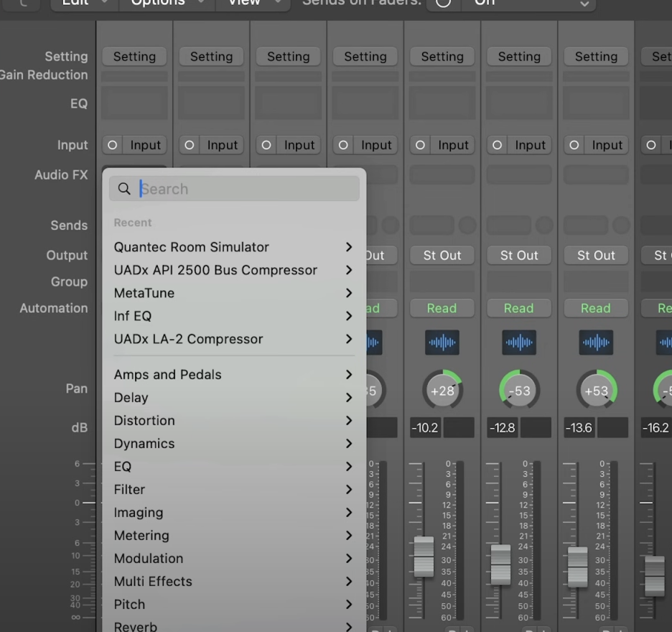The height and width of the screenshot is (632, 672).
Task: Toggle channel format circle on the -12.8 dB strip
Action: [497, 145]
